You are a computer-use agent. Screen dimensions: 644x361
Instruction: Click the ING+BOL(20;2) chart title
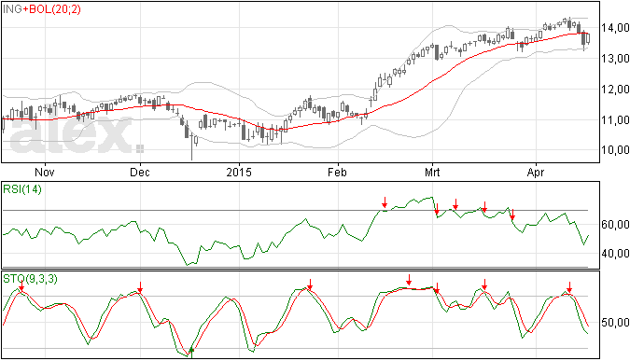pyautogui.click(x=42, y=9)
